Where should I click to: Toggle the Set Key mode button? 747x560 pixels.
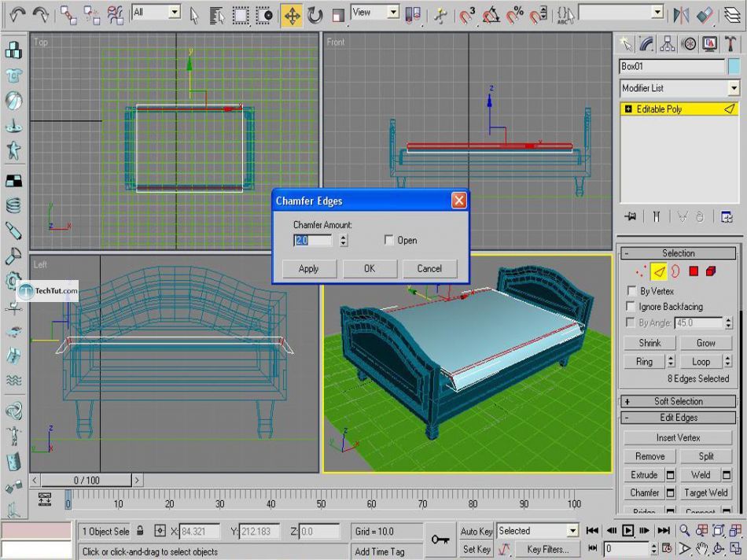[x=476, y=549]
